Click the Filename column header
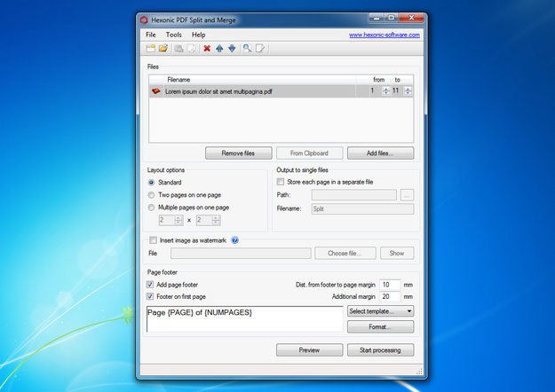The image size is (555, 392). click(178, 80)
